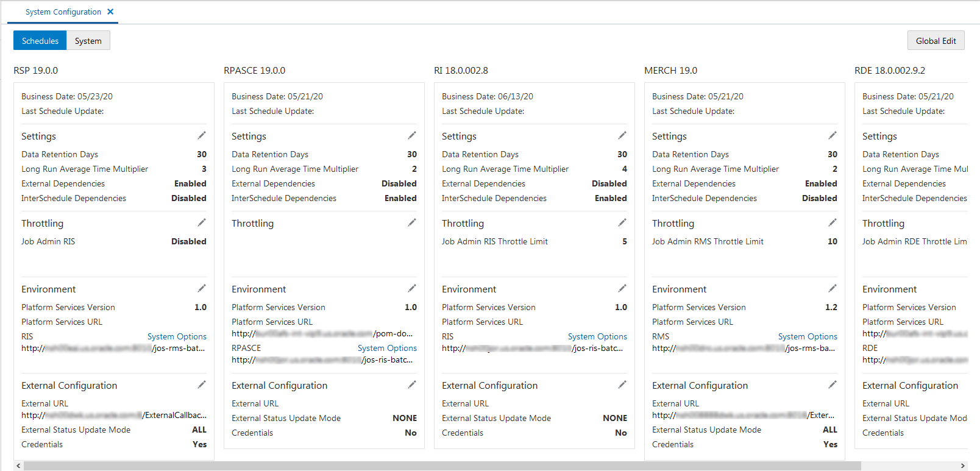This screenshot has height=471, width=980.
Task: Click the scrollbar right arrow
Action: tap(963, 466)
